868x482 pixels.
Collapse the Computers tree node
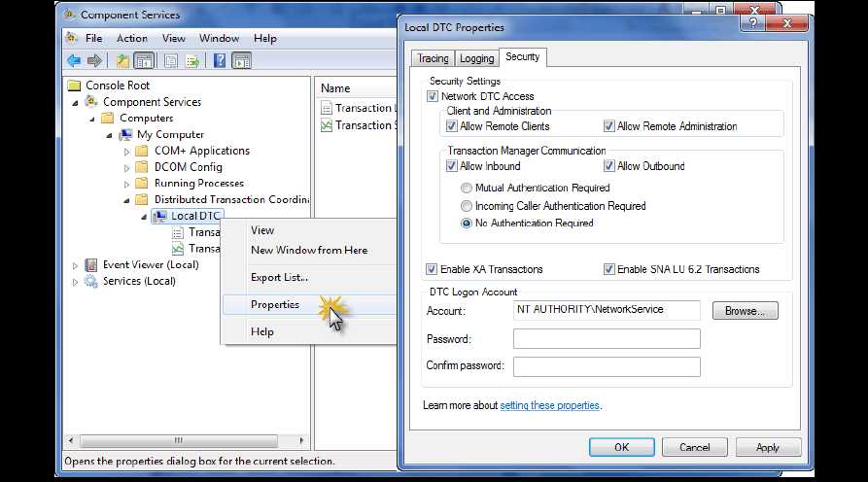(92, 119)
